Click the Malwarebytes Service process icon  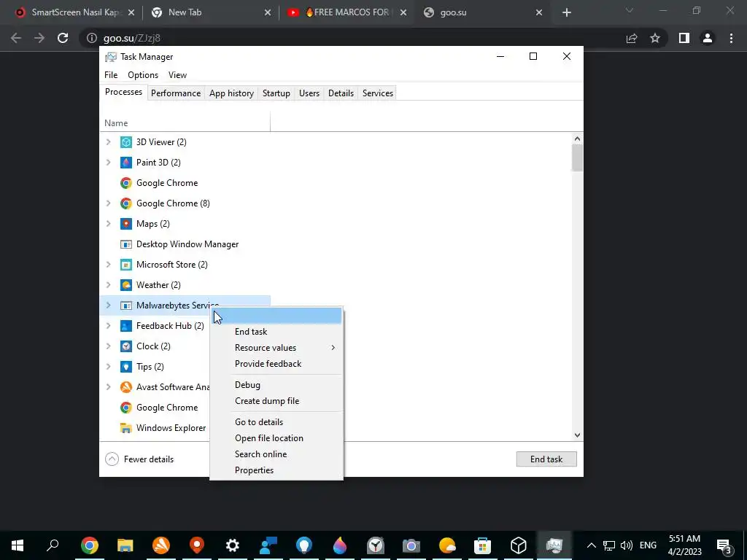[x=125, y=306]
